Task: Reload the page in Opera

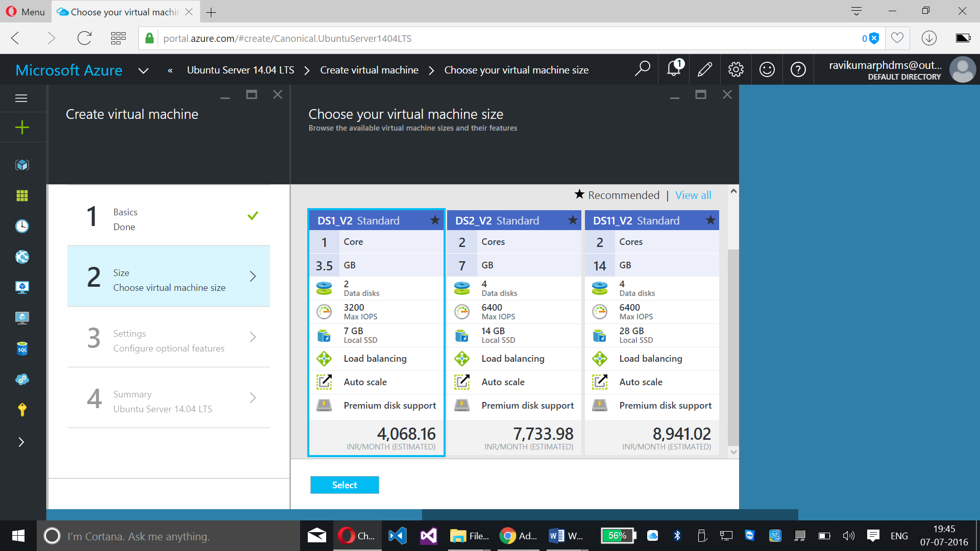Action: point(84,38)
